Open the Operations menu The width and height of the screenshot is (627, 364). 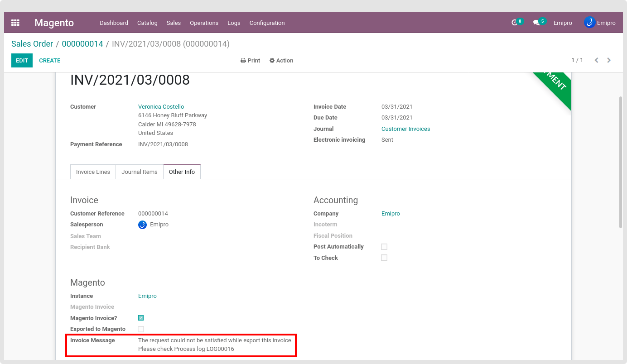coord(204,23)
